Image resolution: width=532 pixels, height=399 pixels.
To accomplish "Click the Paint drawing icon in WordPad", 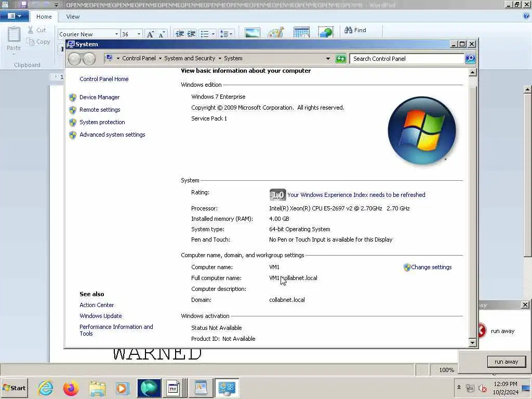I will click(276, 32).
